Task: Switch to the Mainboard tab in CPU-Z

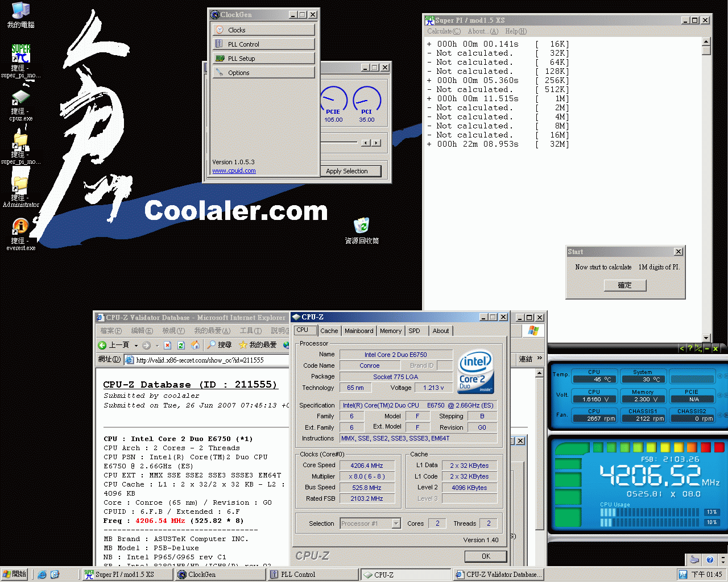Action: pos(359,331)
